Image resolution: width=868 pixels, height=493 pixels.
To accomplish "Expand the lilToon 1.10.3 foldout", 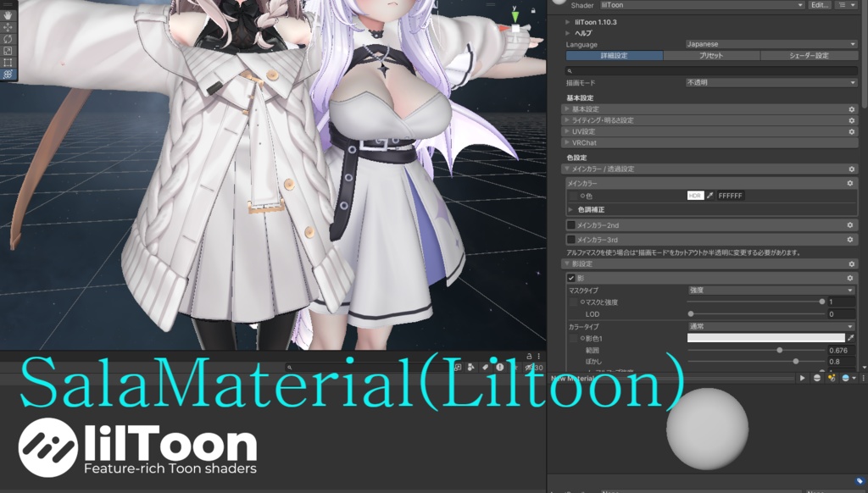I will click(x=567, y=22).
